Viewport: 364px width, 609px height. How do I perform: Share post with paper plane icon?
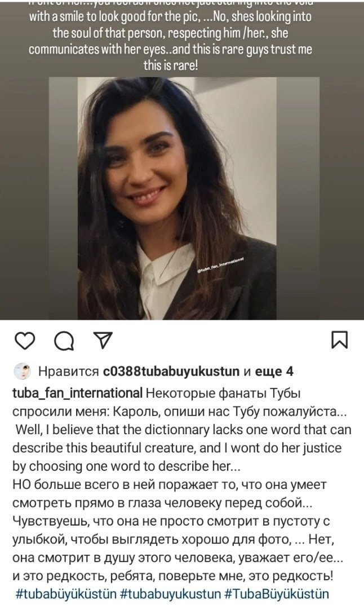tap(103, 340)
